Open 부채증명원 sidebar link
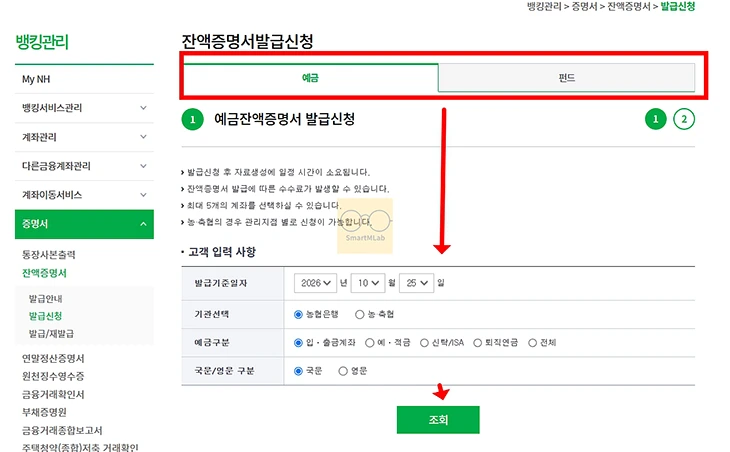 tap(44, 412)
